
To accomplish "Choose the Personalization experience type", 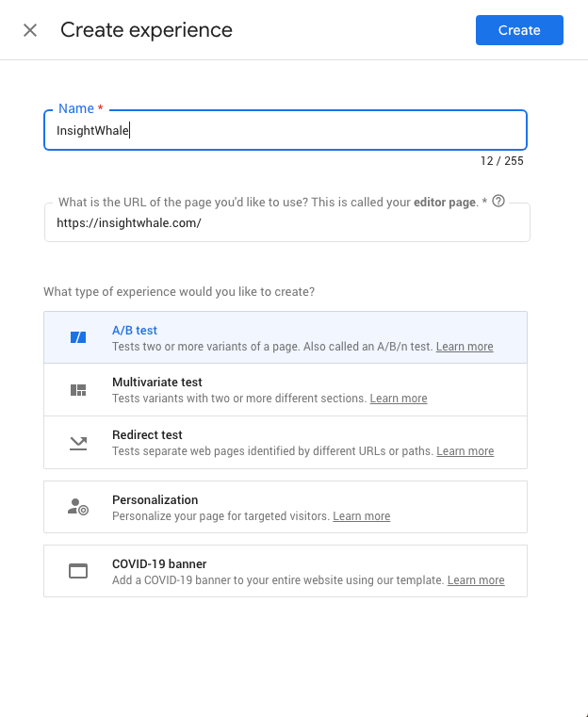I will (x=286, y=507).
